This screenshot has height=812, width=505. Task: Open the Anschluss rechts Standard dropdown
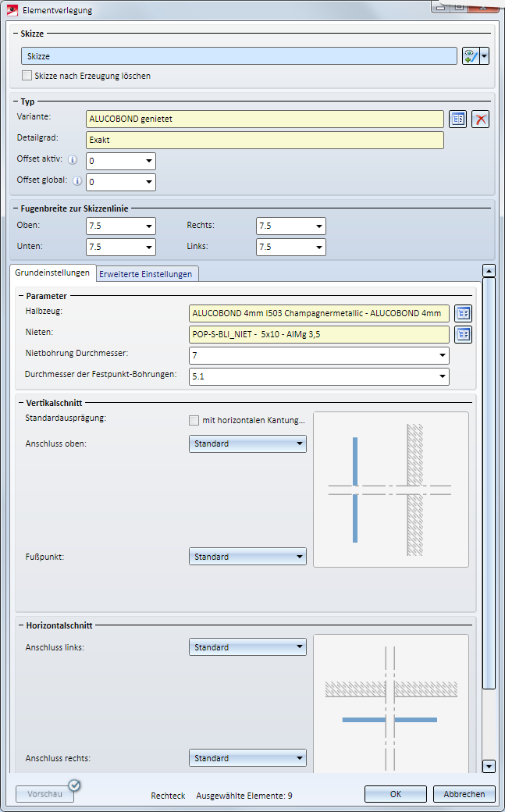pos(247,758)
